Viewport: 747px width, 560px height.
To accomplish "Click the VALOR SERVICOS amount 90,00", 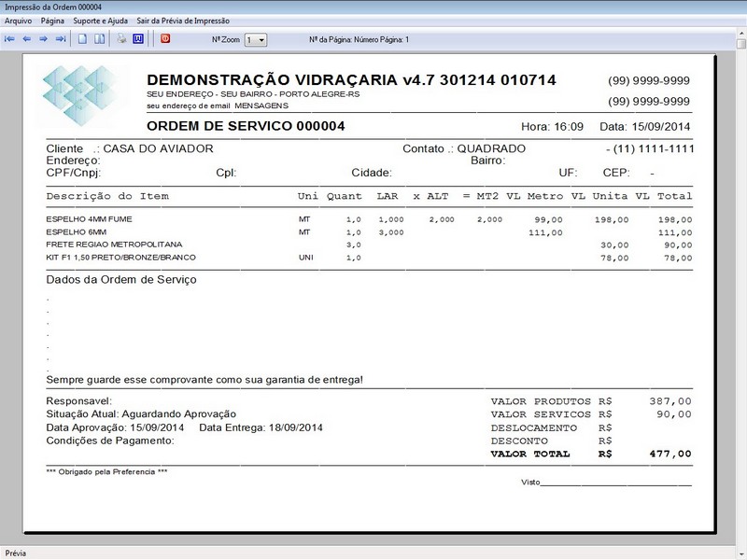I will click(674, 414).
